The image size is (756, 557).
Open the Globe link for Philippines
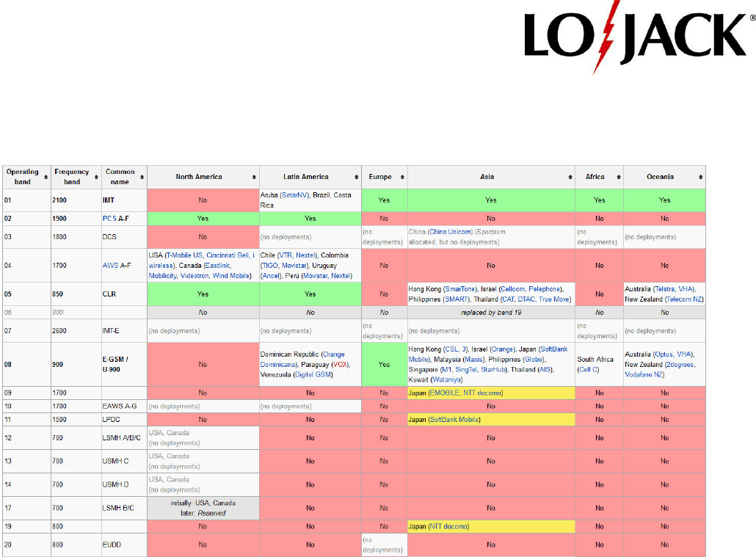(x=534, y=360)
